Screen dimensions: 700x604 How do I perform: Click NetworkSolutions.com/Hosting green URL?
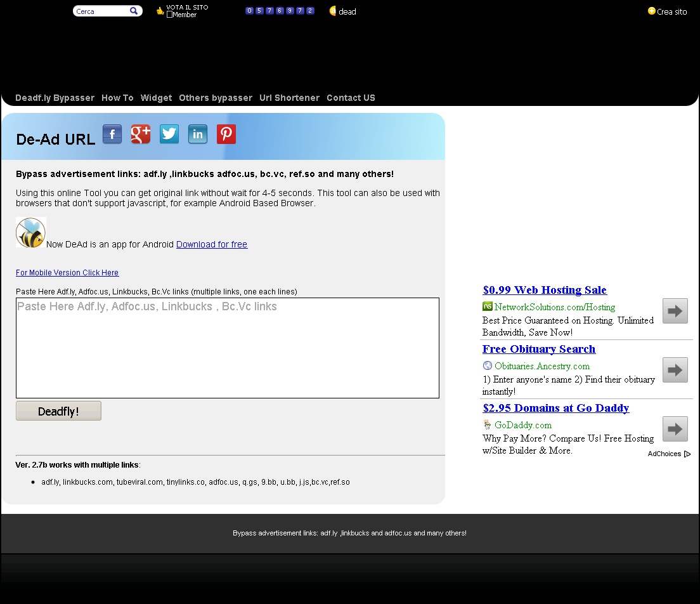pos(555,307)
